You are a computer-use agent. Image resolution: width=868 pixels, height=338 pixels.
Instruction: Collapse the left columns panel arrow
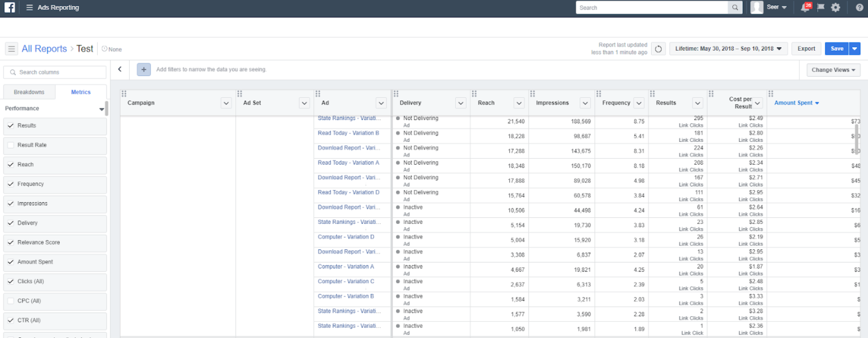click(120, 69)
